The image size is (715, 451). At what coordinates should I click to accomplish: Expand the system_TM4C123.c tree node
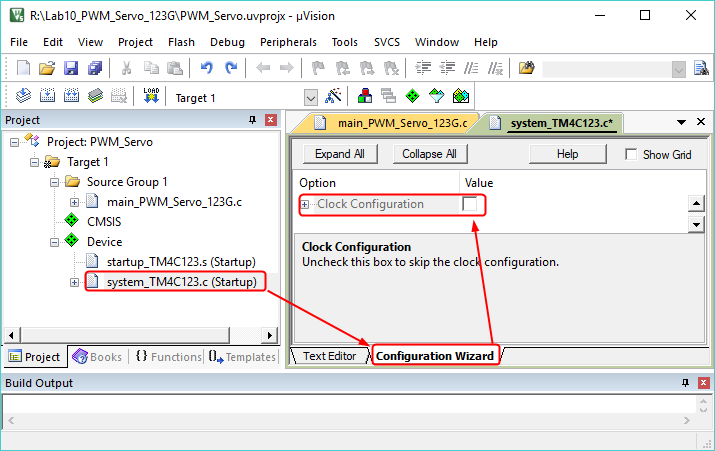point(74,282)
